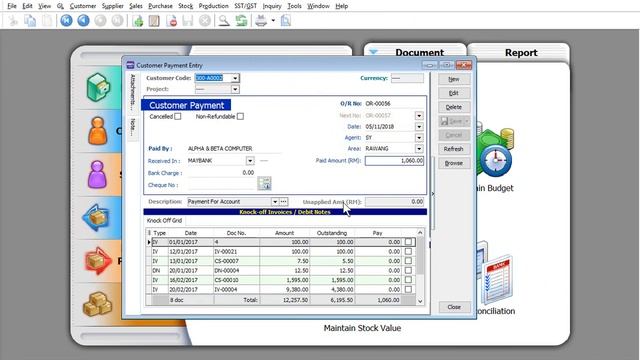The height and width of the screenshot is (360, 640).
Task: Click the Find magnifier toolbar icon
Action: tap(224, 20)
